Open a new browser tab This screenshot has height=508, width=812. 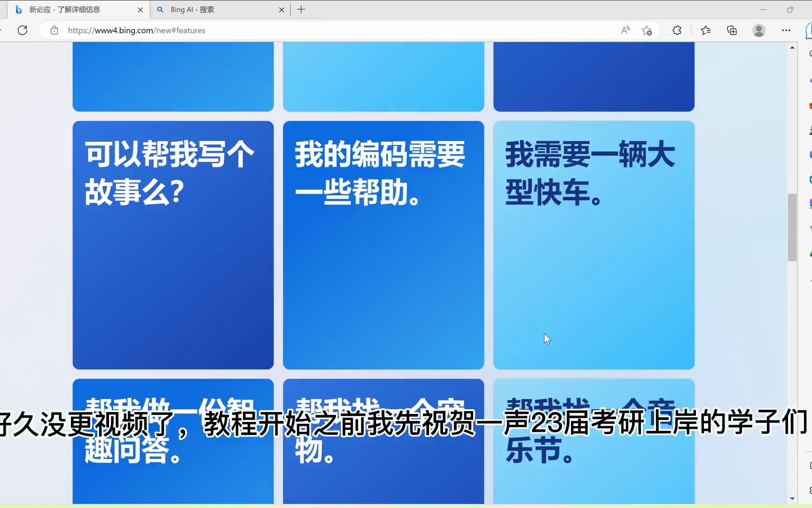click(x=301, y=9)
